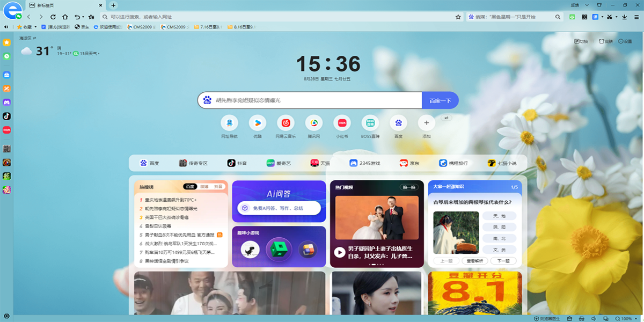This screenshot has width=644, height=322.
Task: Click the TikTok icon in left sidebar
Action: 7,116
